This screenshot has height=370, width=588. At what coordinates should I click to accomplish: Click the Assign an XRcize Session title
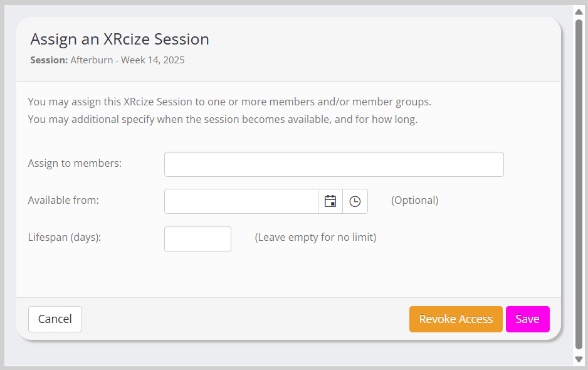coord(120,39)
